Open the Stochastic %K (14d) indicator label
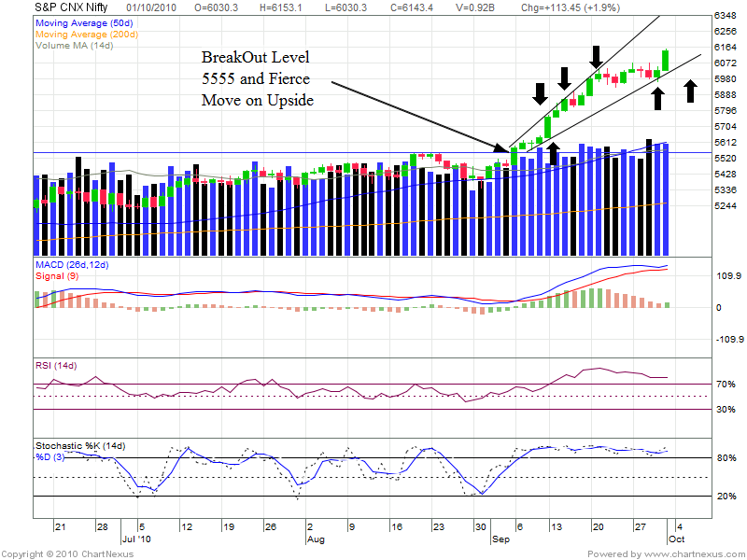The width and height of the screenshot is (747, 560). click(x=79, y=445)
